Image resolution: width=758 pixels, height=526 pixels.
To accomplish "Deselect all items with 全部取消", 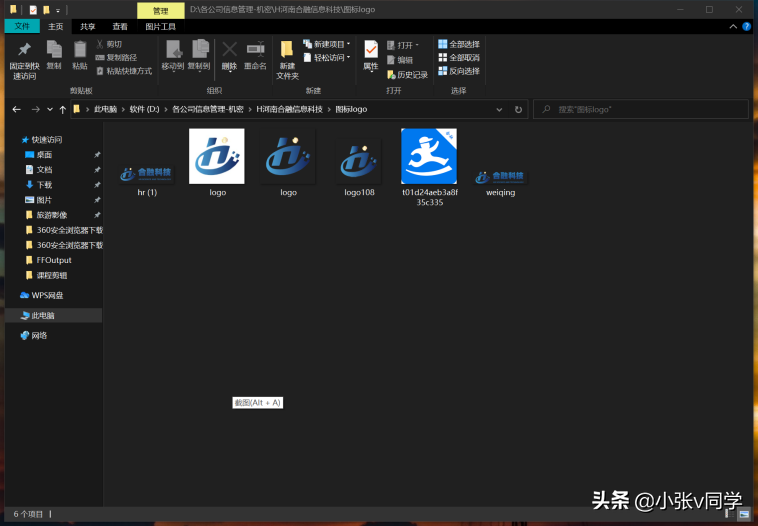I will [x=459, y=58].
